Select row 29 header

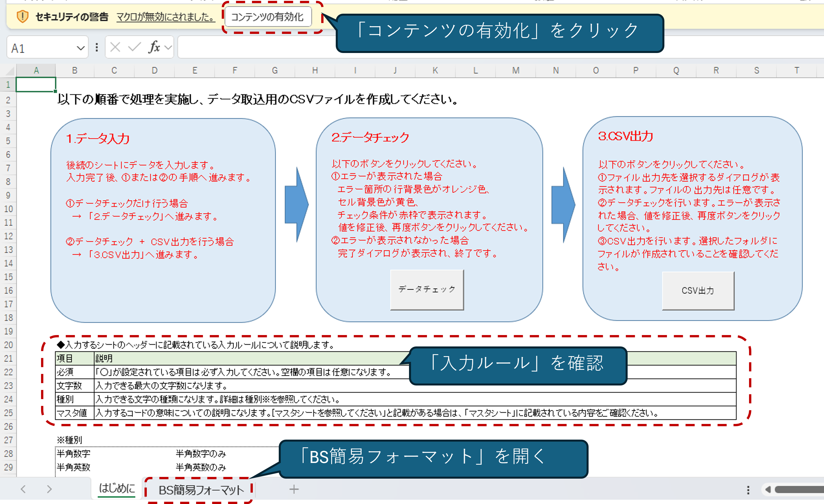click(8, 467)
